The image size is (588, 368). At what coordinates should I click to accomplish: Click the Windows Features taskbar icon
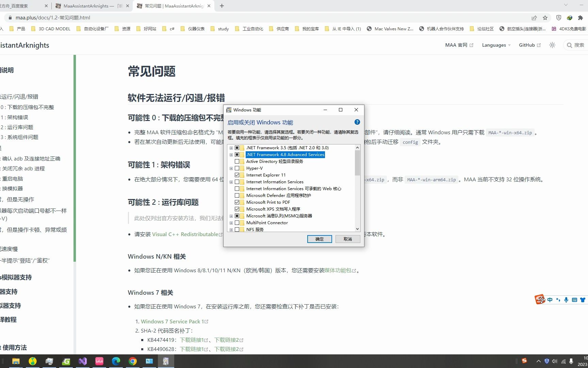166,361
